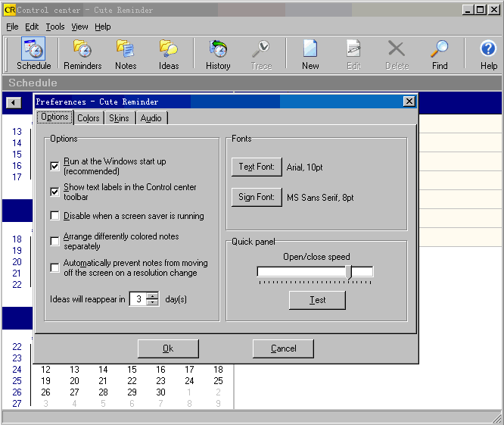Select day 30 in the calendar
The height and width of the screenshot is (425, 504).
click(x=160, y=392)
